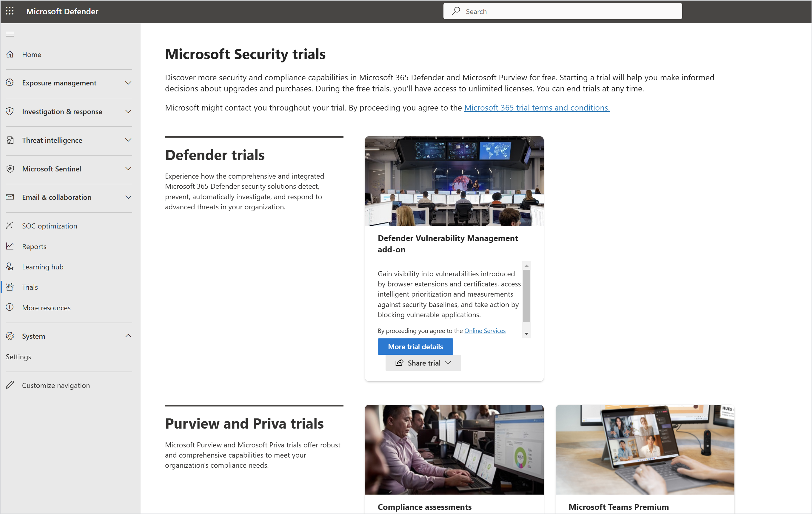Click the Learning hub icon
This screenshot has width=812, height=514.
pos(10,267)
